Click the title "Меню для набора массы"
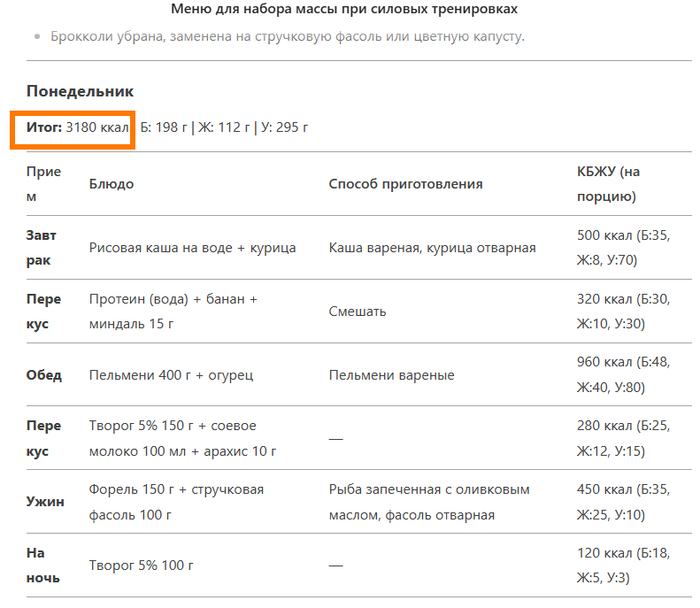 point(344,9)
